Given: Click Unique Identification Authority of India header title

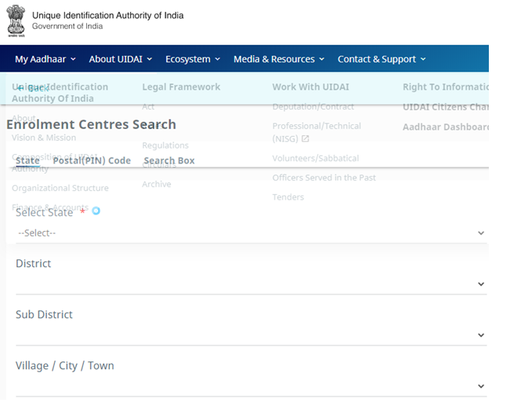Looking at the screenshot, I should [x=107, y=15].
